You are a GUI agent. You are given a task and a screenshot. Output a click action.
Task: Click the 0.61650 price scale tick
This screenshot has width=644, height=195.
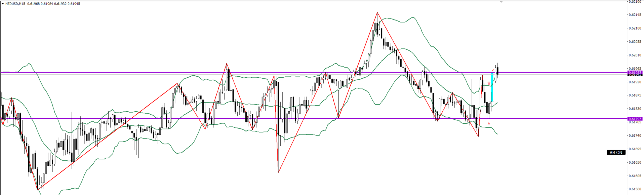[635, 162]
